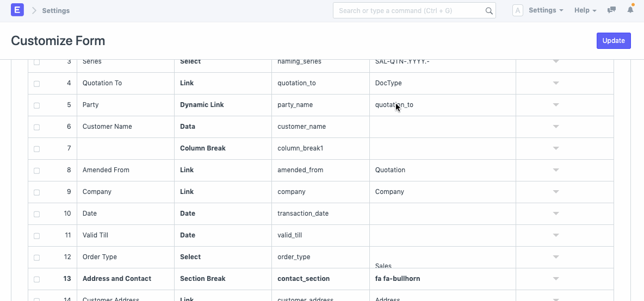Click the Order Type label cell
Image resolution: width=644 pixels, height=301 pixels.
pyautogui.click(x=125, y=257)
